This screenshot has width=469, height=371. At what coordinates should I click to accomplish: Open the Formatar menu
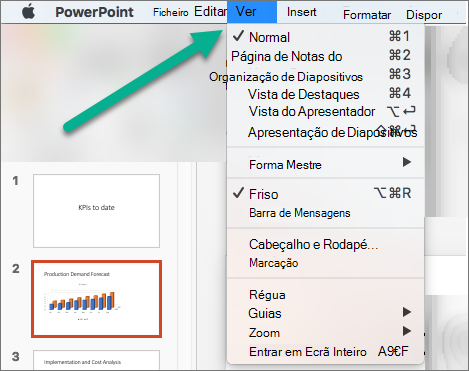coord(367,15)
